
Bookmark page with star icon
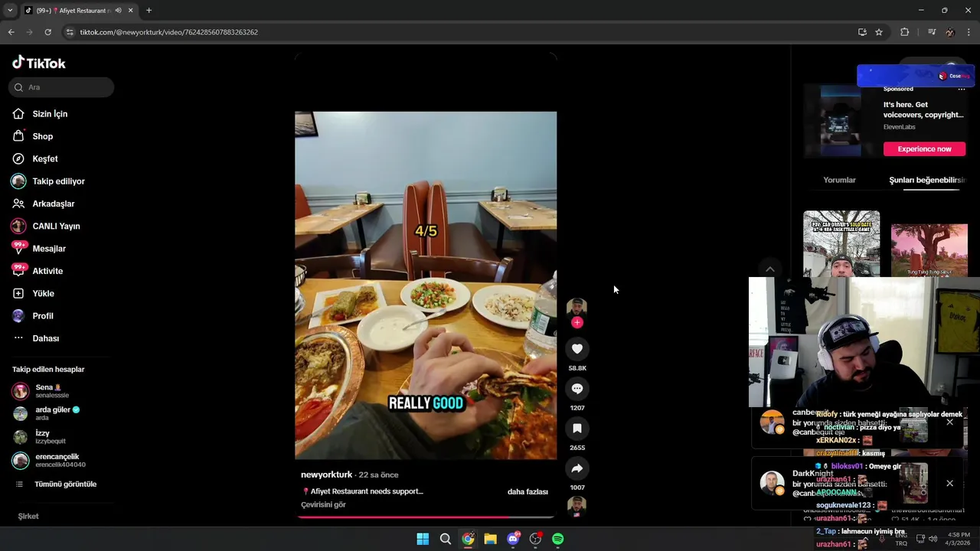click(879, 32)
